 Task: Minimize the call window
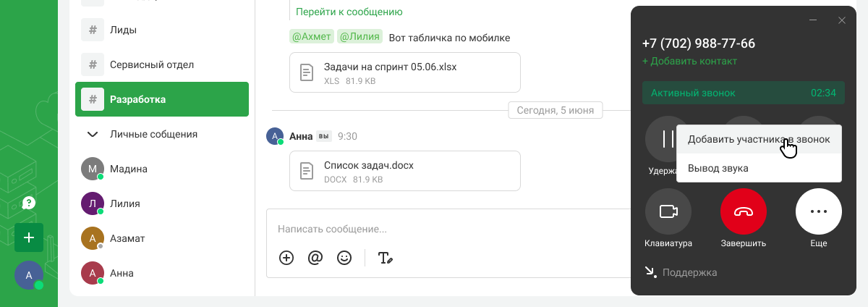tap(813, 20)
